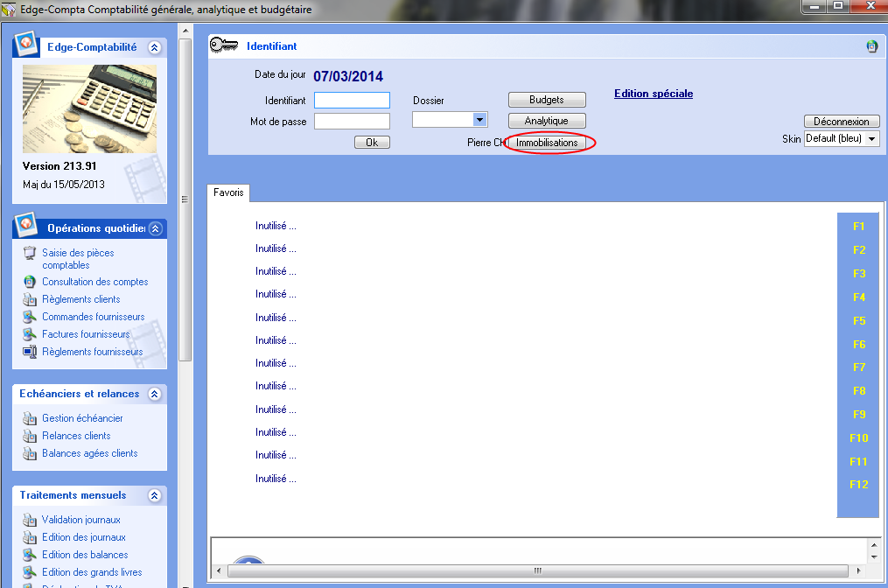This screenshot has width=888, height=588.
Task: Click inside the Mot de passe field
Action: click(x=352, y=122)
